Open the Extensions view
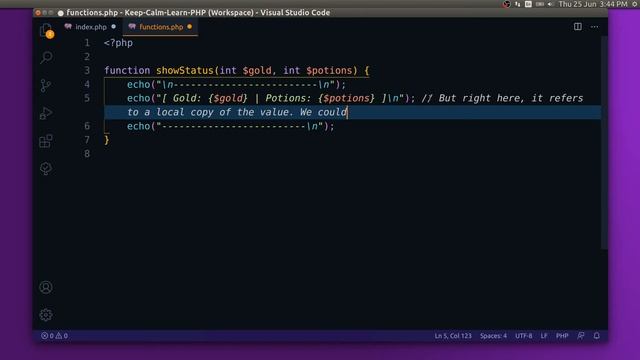Screen dimensions: 640x360 46,141
